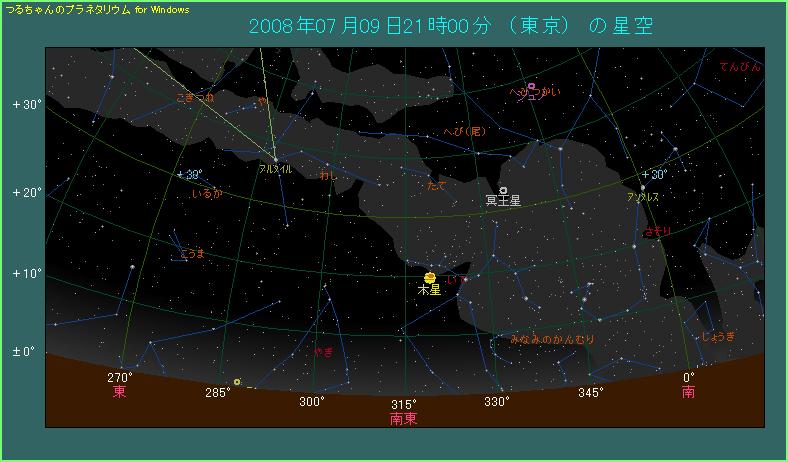
Task: Select the てんびん constellation label
Action: [739, 67]
